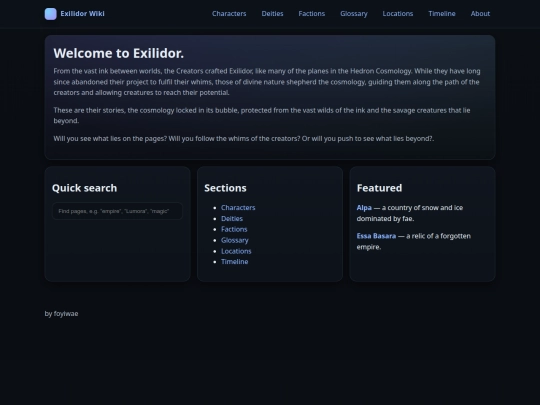Open the featured Alpa page link
Screen dimensions: 540x405
click(364, 208)
